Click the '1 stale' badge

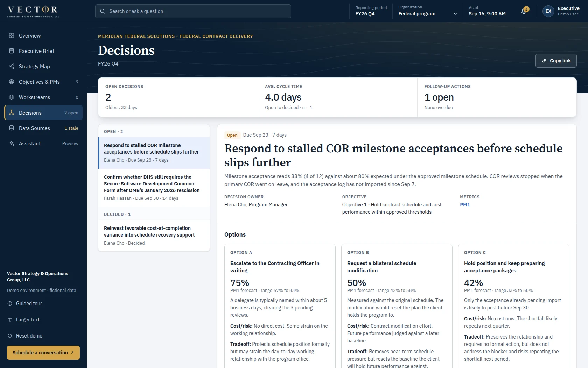click(x=71, y=128)
